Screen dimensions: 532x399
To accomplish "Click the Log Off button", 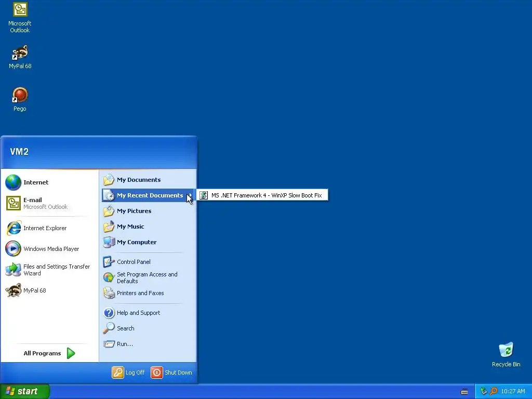I will pos(128,372).
